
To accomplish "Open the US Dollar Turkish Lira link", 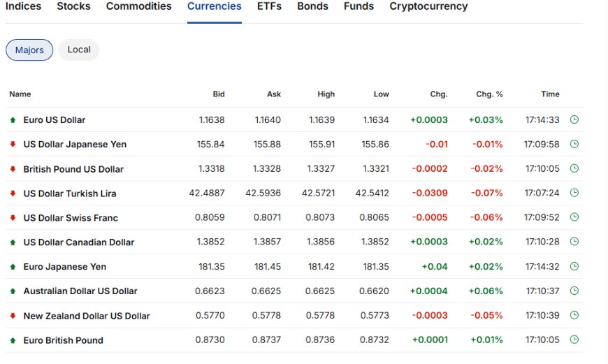I will coord(70,194).
